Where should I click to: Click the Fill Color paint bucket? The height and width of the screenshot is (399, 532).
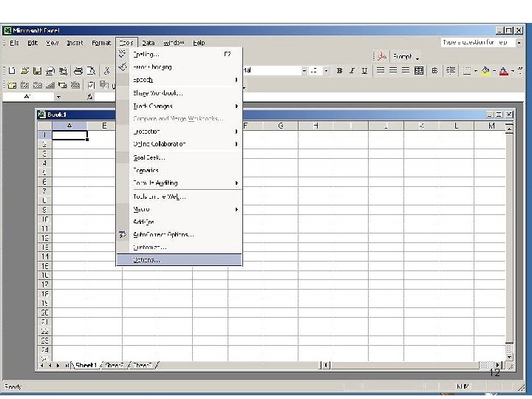485,71
